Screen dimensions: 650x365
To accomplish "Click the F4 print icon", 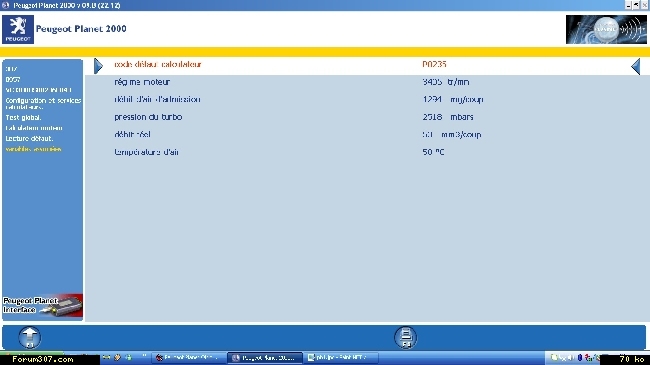I will coord(406,337).
